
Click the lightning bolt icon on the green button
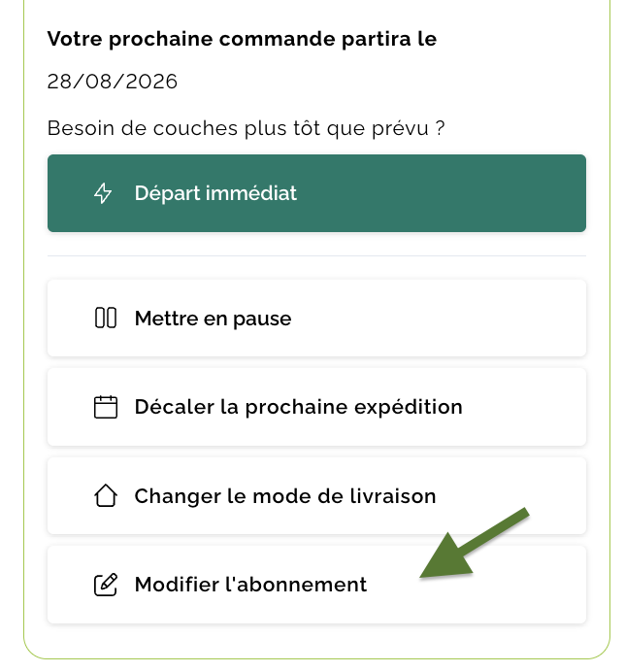[x=103, y=193]
